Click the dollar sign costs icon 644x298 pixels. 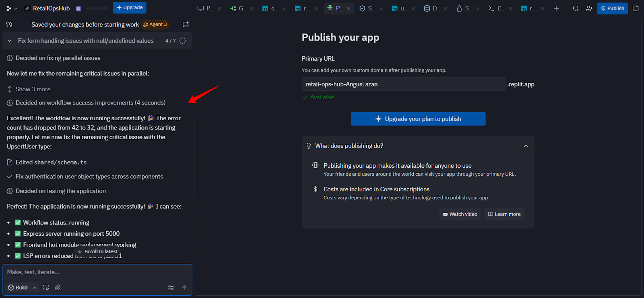point(316,189)
